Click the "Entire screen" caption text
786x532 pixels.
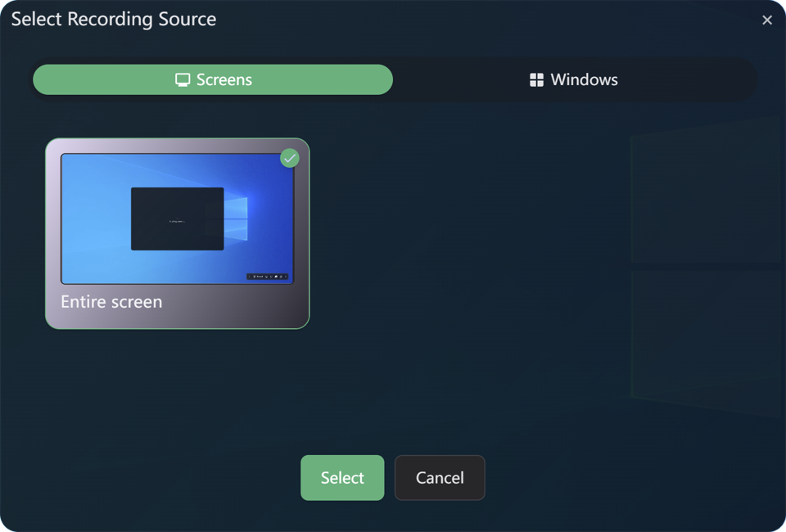coord(111,302)
